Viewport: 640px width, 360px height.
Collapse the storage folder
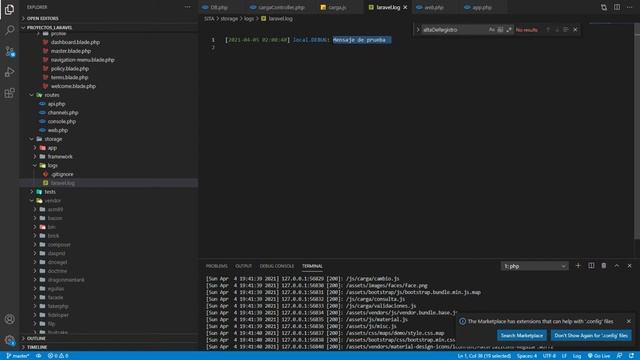[53, 139]
